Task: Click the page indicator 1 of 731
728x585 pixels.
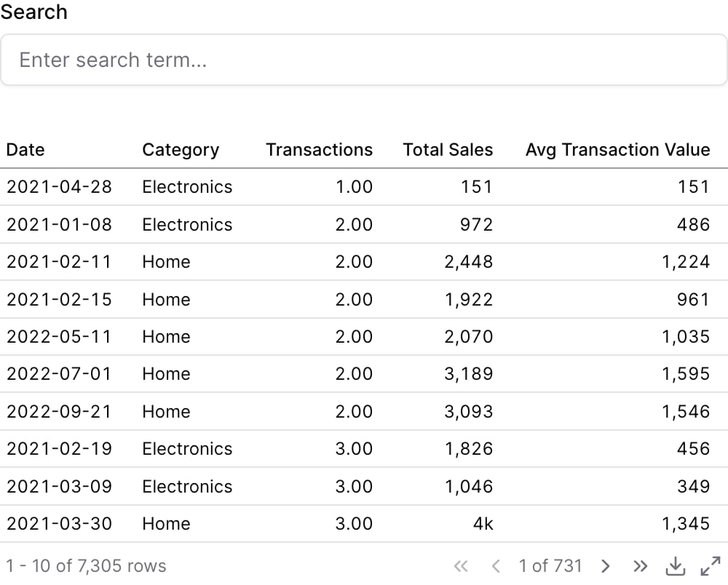Action: pos(550,566)
